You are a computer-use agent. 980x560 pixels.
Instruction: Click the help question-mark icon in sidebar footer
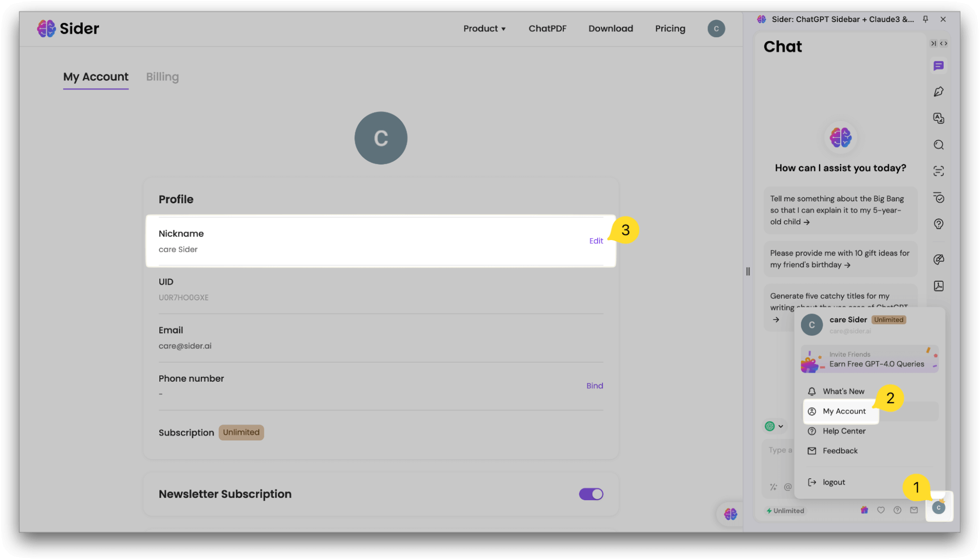(897, 510)
